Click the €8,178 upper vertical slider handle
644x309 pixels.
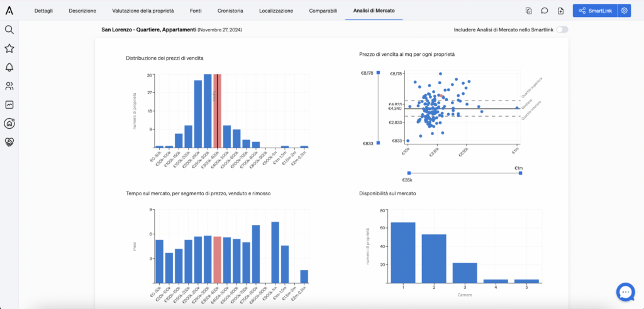pyautogui.click(x=378, y=73)
